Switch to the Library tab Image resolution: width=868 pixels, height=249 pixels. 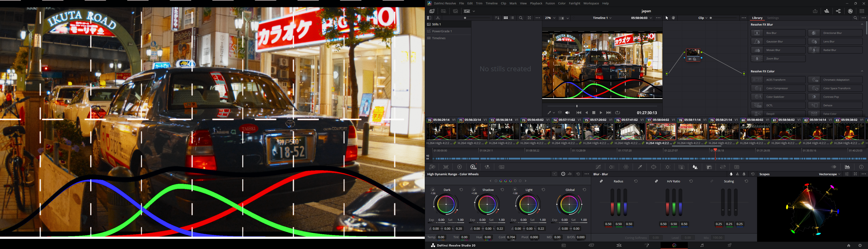[x=757, y=18]
